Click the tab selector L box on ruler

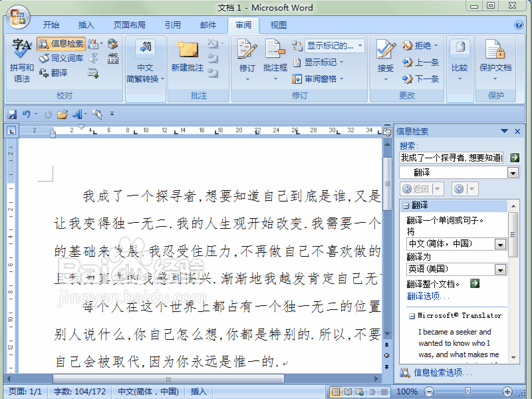(x=11, y=130)
